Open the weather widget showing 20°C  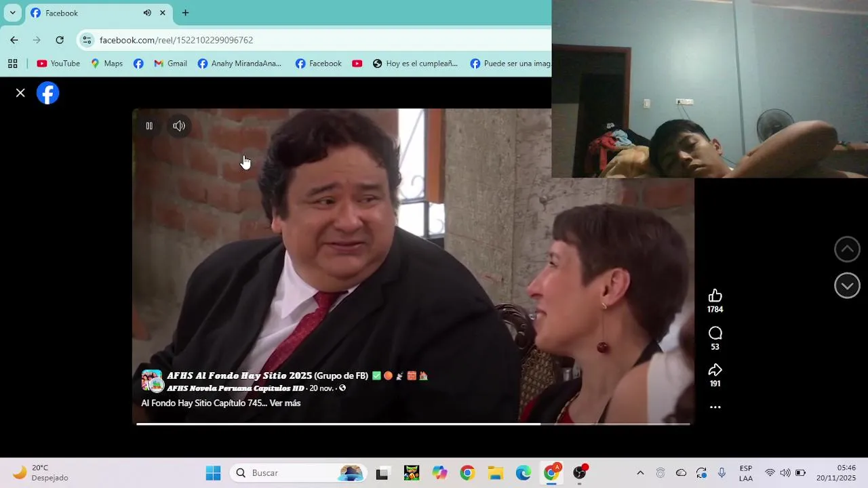(41, 472)
